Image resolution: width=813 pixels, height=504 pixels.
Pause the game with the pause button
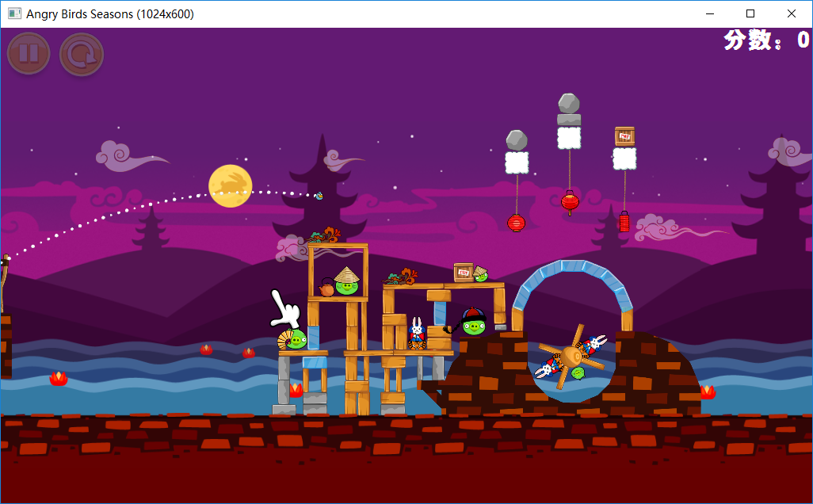[x=29, y=53]
